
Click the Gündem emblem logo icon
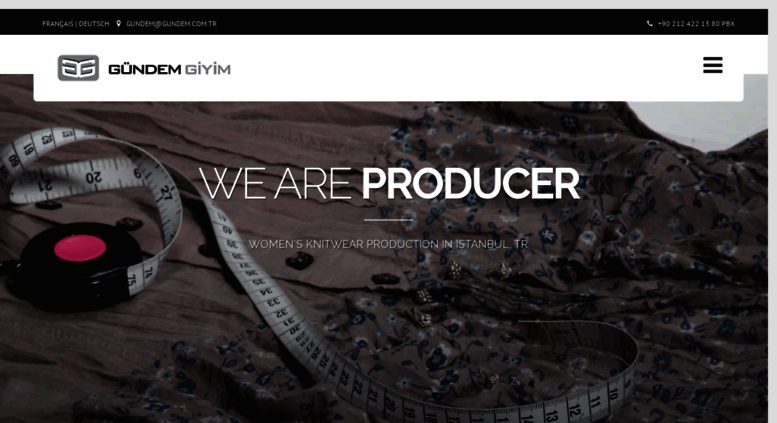[78, 68]
